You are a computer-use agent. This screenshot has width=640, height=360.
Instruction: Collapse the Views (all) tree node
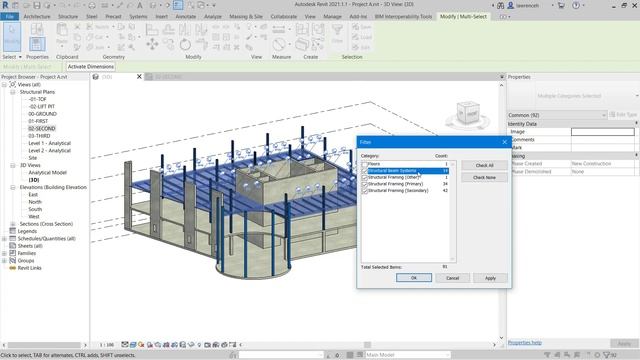coord(4,84)
